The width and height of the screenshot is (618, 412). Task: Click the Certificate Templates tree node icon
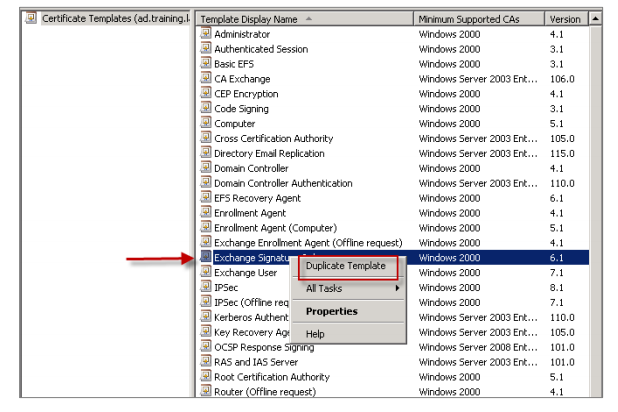point(31,18)
